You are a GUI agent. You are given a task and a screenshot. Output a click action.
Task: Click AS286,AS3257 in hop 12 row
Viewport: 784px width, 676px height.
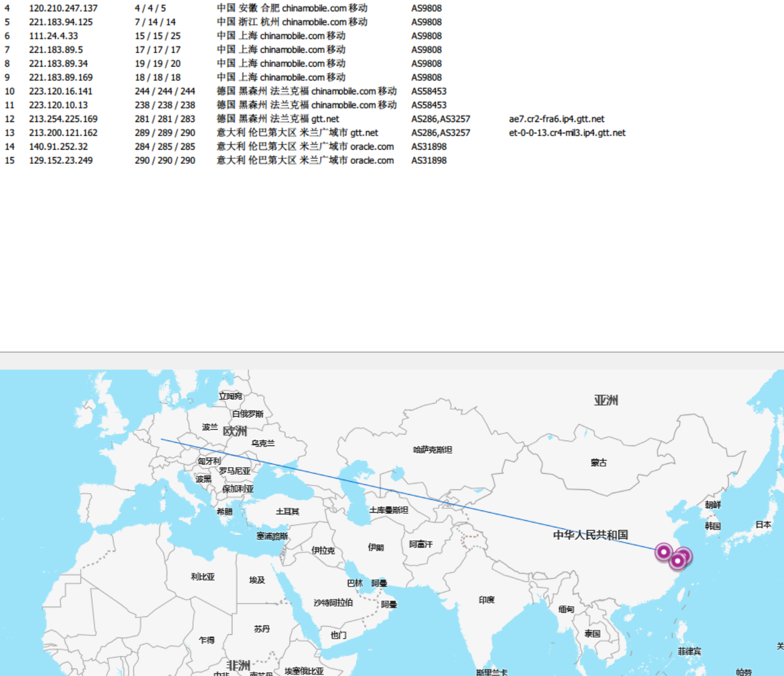(x=441, y=119)
